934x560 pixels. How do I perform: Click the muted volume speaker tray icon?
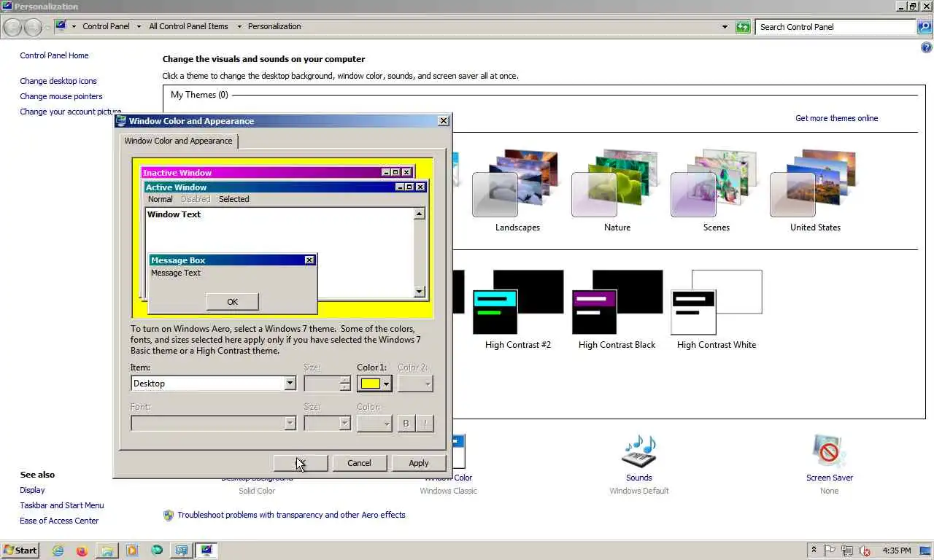pos(865,551)
